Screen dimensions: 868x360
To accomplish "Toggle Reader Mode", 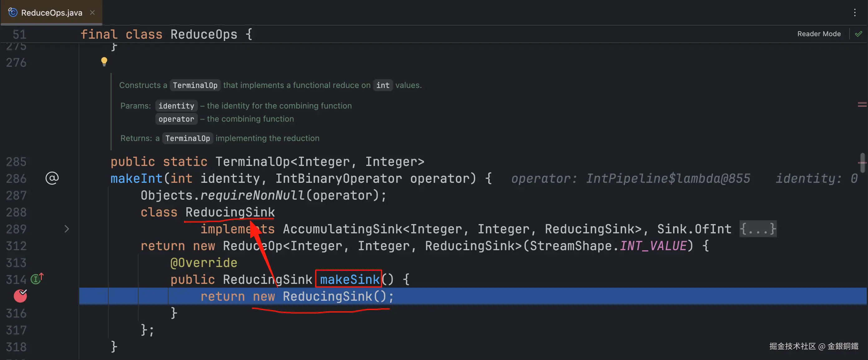I will [818, 34].
